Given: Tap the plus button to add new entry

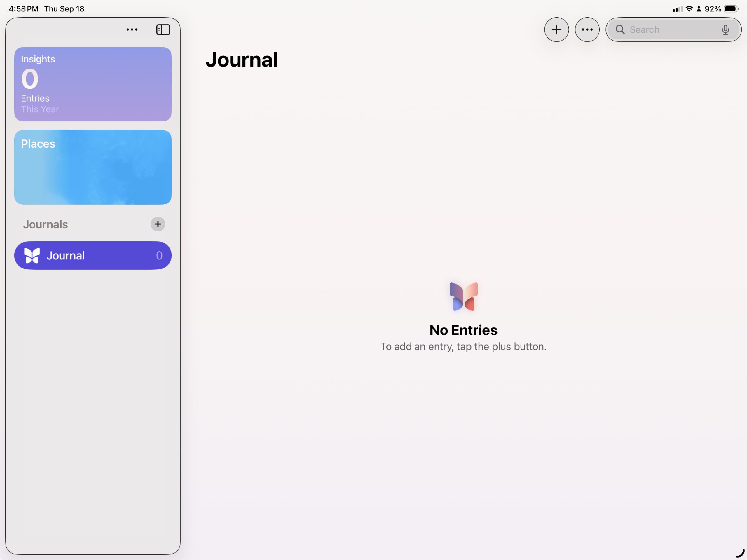Looking at the screenshot, I should coord(556,30).
